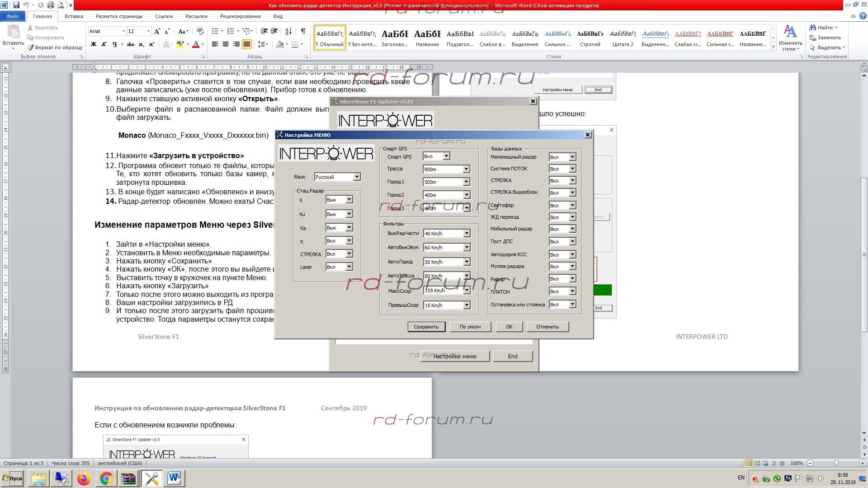The image size is (868, 488).
Task: Apply superscript formatting
Action: click(x=151, y=44)
